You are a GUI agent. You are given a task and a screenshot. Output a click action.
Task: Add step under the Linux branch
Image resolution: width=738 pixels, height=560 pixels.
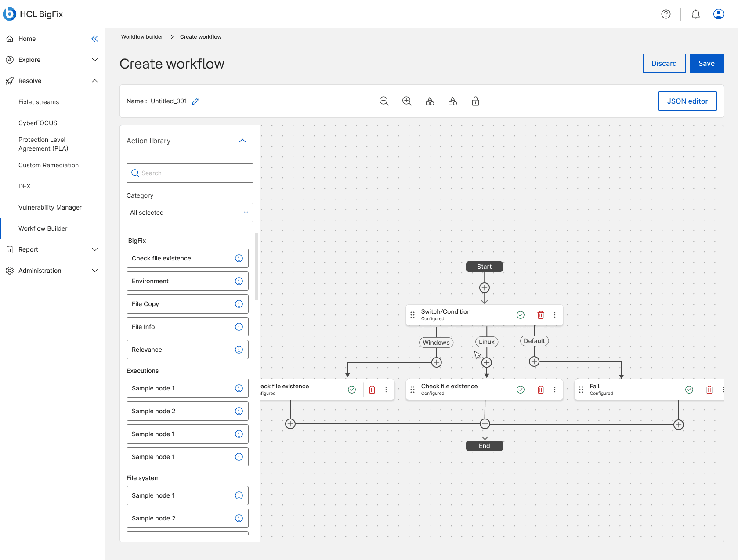click(x=487, y=362)
